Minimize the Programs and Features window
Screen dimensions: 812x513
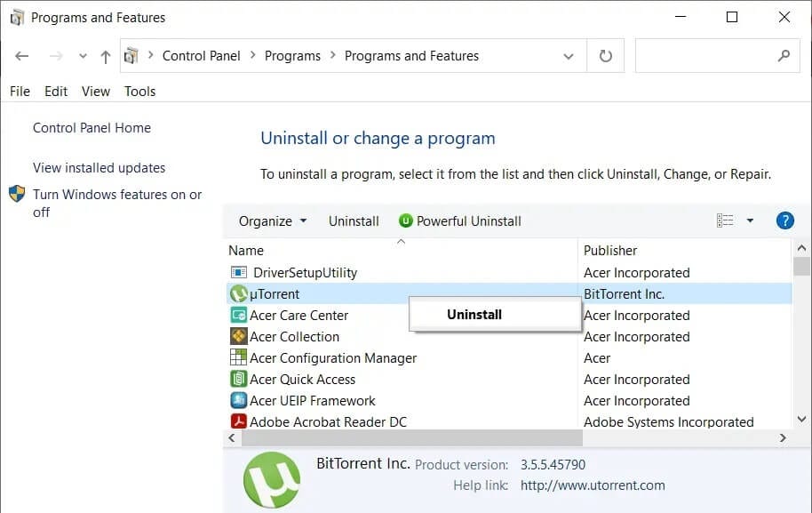(x=681, y=17)
